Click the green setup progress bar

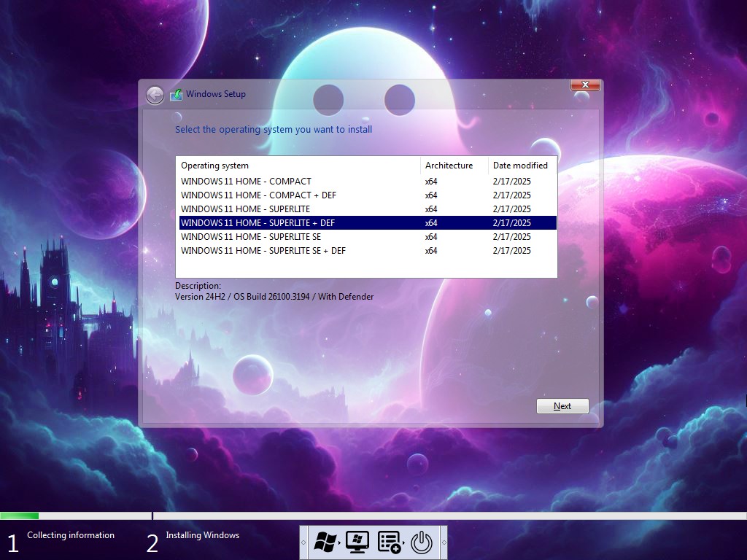click(20, 516)
